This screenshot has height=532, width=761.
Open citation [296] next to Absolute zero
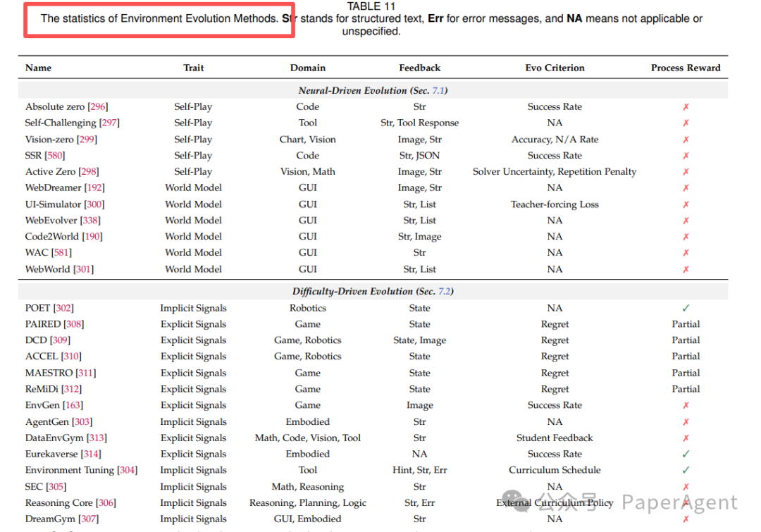point(97,107)
